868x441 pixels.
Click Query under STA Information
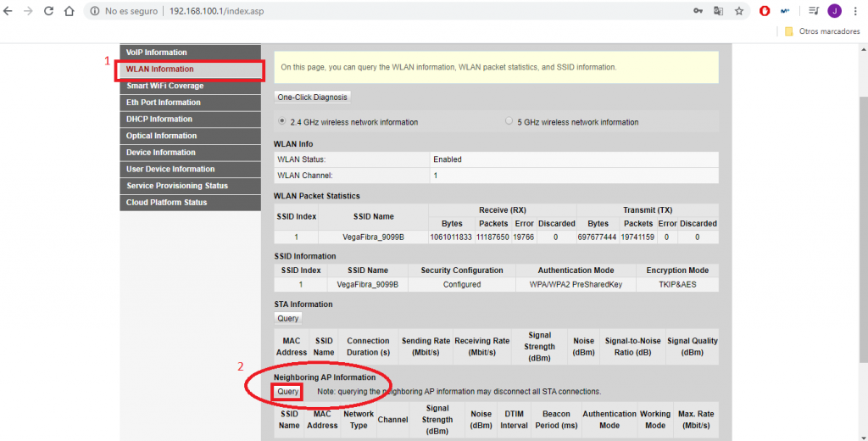pos(288,319)
